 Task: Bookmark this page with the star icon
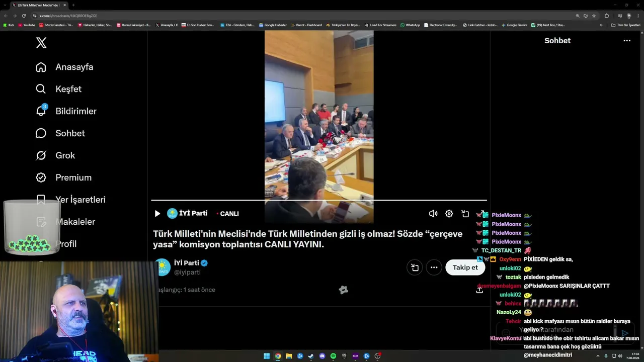(594, 16)
